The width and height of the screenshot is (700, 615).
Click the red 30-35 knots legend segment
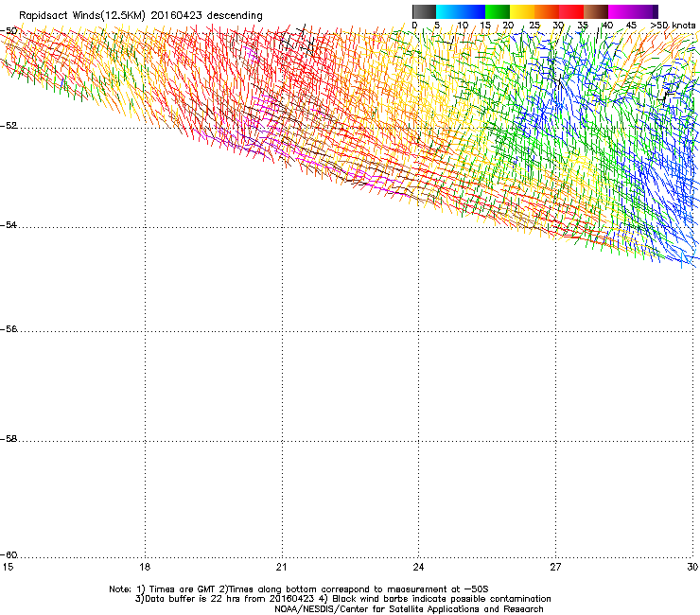(571, 11)
